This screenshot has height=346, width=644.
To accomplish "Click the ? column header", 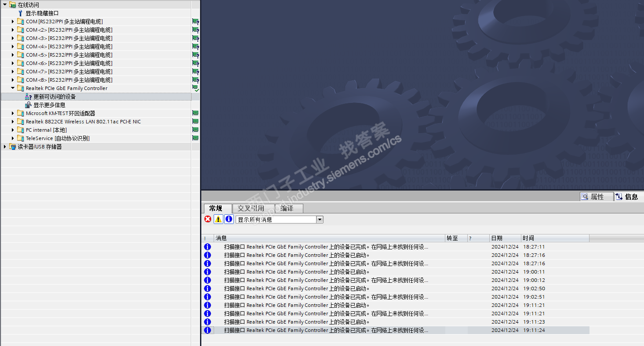I will [x=478, y=238].
